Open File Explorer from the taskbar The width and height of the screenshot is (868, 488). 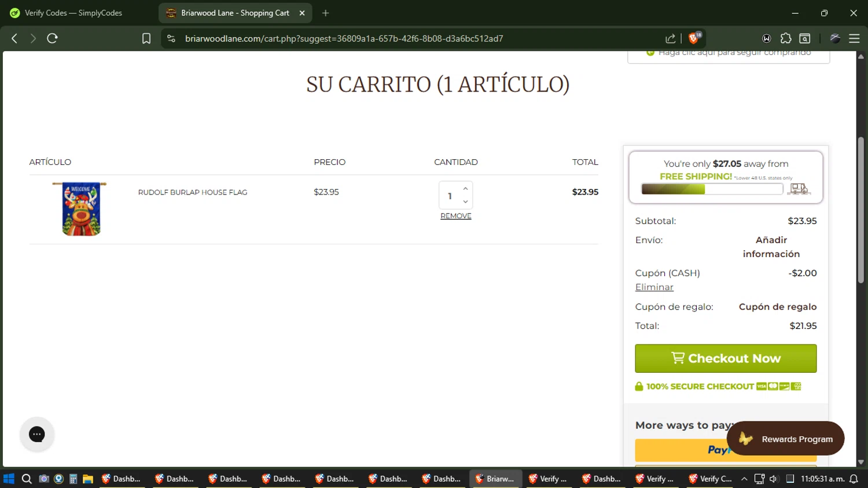[88, 479]
